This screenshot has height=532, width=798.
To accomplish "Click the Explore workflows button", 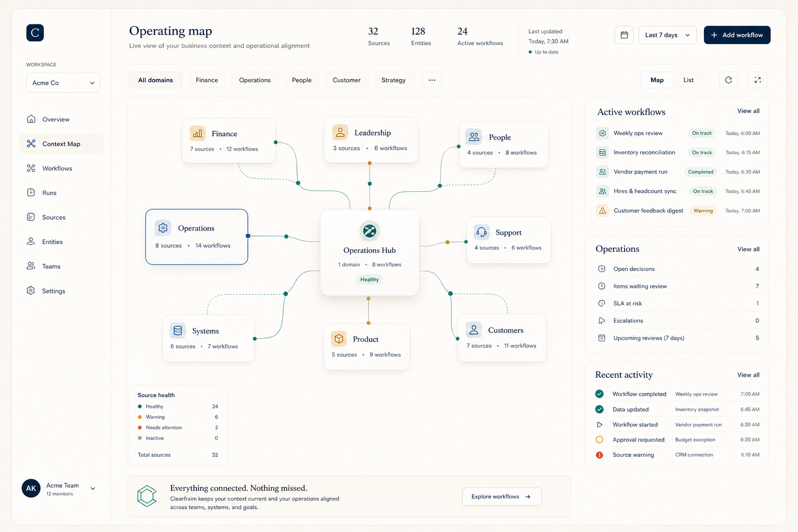I will point(502,497).
